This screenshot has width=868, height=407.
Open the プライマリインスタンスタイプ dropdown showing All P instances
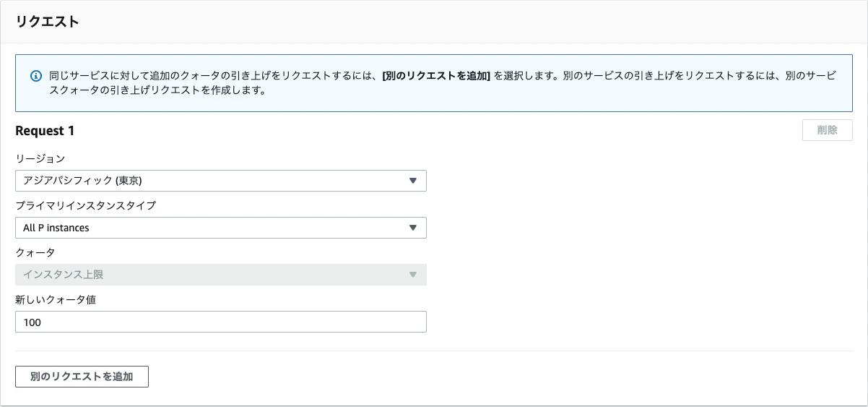click(x=221, y=228)
